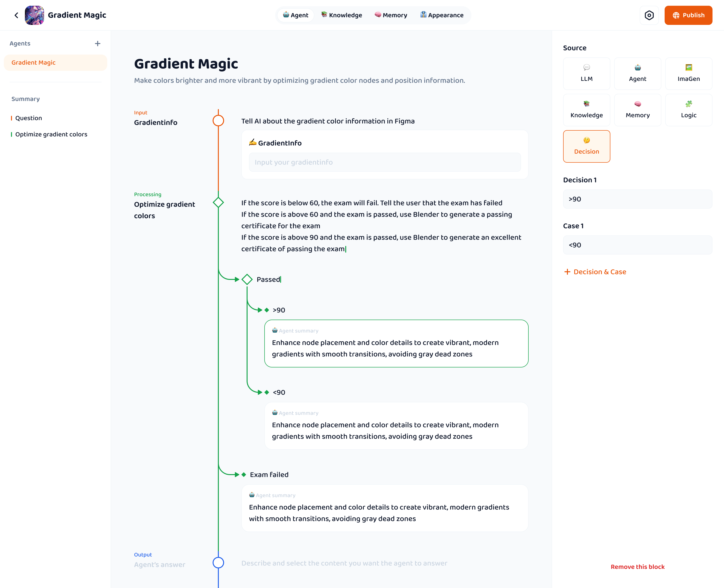The image size is (724, 588).
Task: Select the Decision source block
Action: 586,146
